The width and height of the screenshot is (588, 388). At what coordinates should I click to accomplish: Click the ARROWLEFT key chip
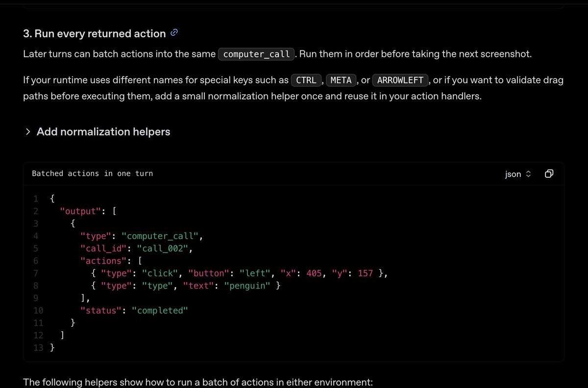(x=400, y=80)
